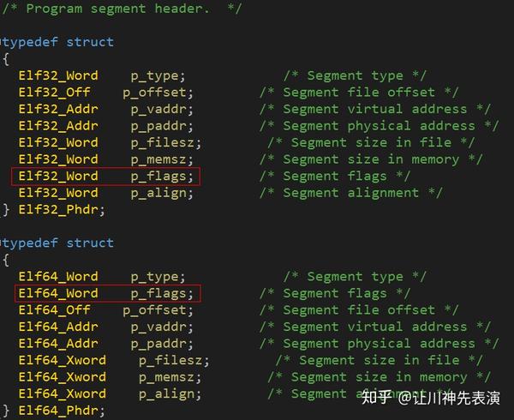Collapse the first typedef struct fold marker
This screenshot has height=420, width=514.
pos(2,42)
